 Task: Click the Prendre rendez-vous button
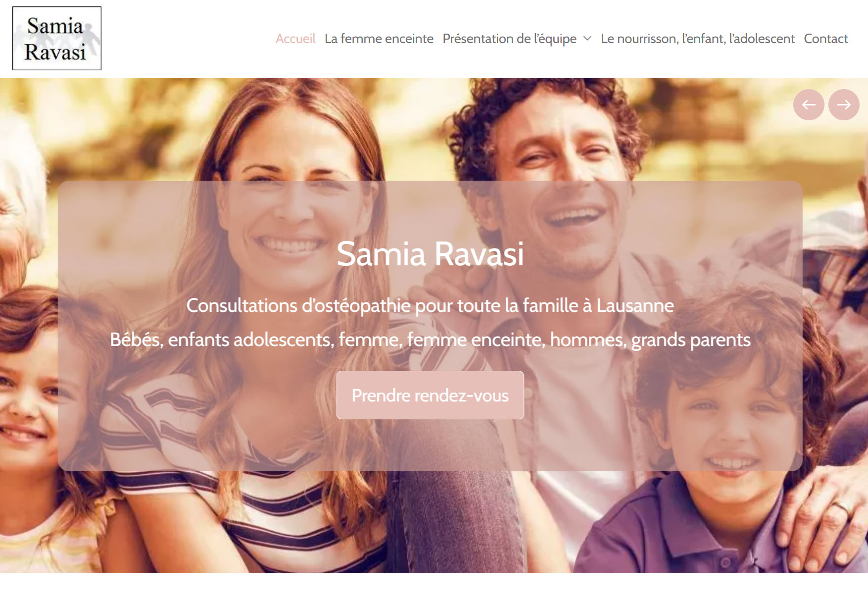pyautogui.click(x=430, y=395)
